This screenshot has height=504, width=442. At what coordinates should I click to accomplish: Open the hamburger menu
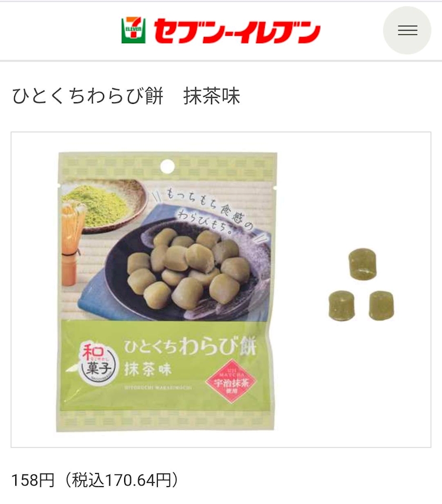407,30
